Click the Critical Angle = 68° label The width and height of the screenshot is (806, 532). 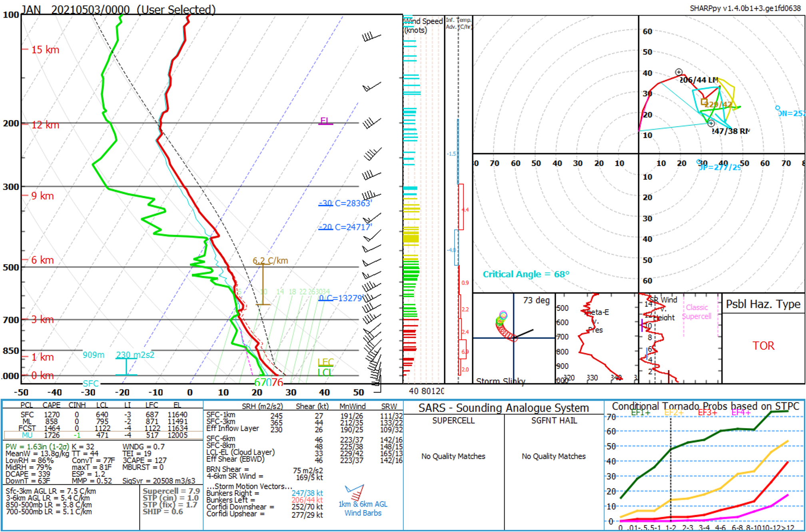pyautogui.click(x=525, y=274)
